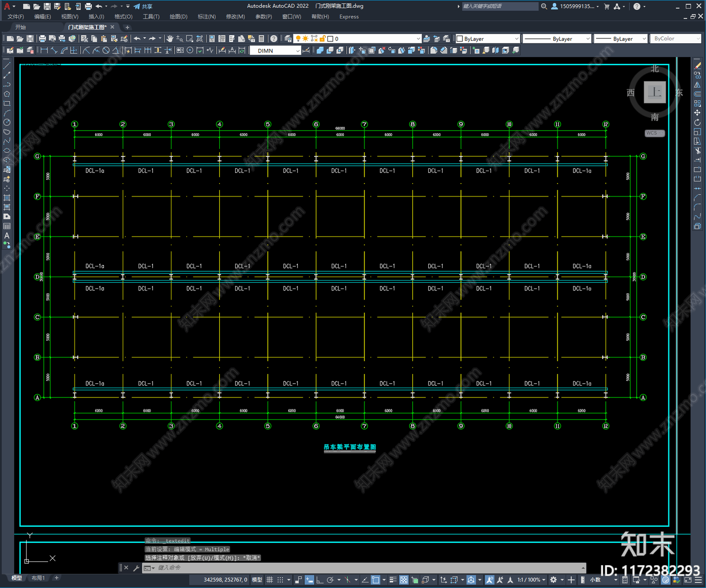This screenshot has height=588, width=706.
Task: Undo the last action from quick access toolbar
Action: pyautogui.click(x=99, y=6)
